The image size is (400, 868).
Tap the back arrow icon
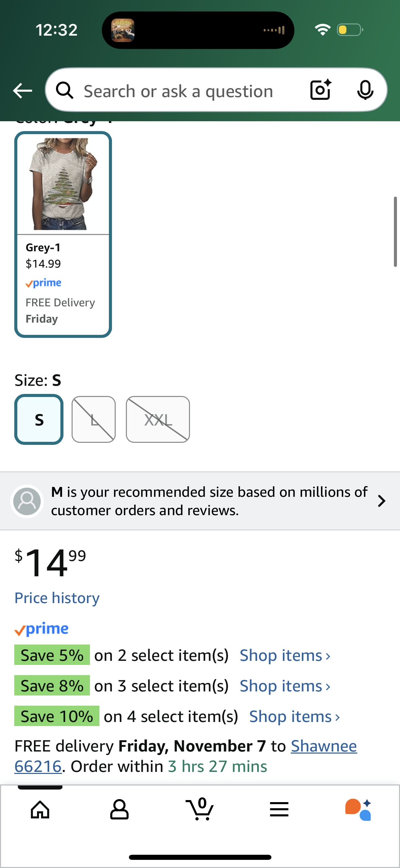click(22, 91)
